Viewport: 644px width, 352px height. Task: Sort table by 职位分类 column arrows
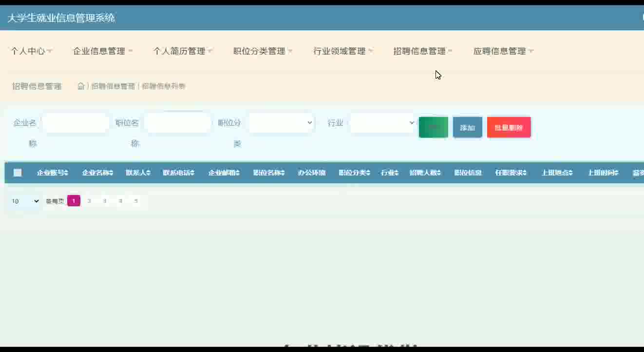pyautogui.click(x=369, y=173)
